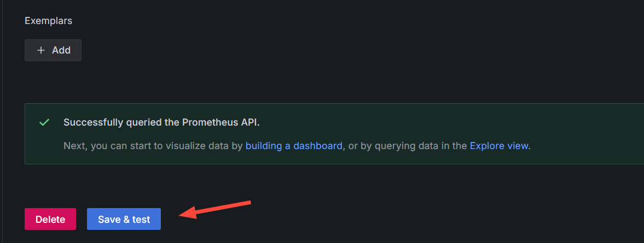This screenshot has width=644, height=243.
Task: Open the building a dashboard link
Action: 294,146
